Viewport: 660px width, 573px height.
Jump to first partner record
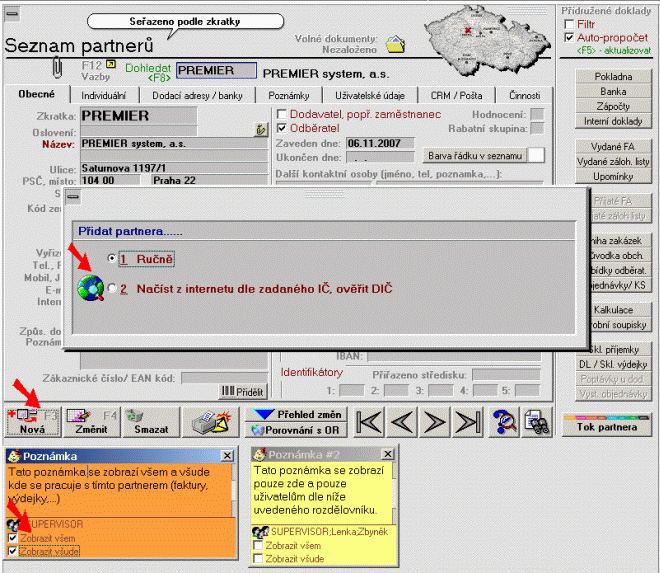[369, 421]
